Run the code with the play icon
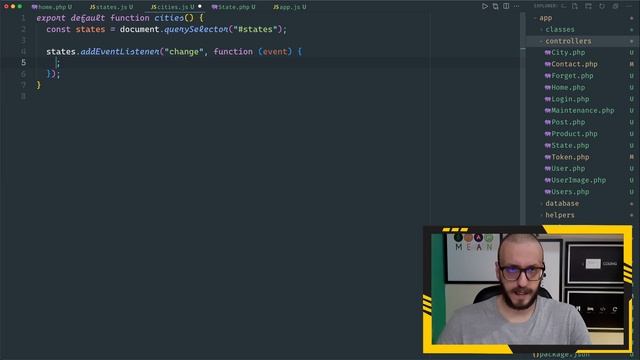Viewport: 640px width, 360px height. [484, 6]
